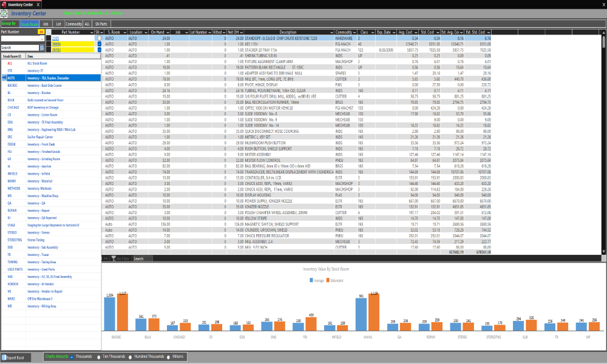Click the grid Search field below the table
607x364 pixels.
click(139, 258)
